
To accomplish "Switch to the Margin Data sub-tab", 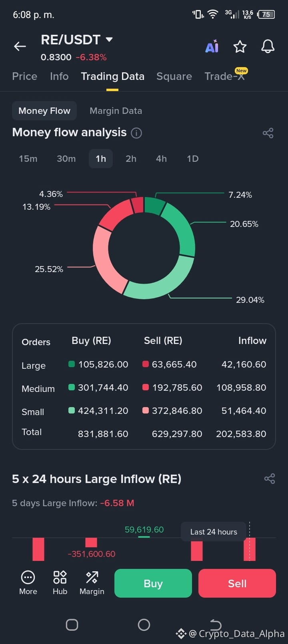I will [x=116, y=111].
